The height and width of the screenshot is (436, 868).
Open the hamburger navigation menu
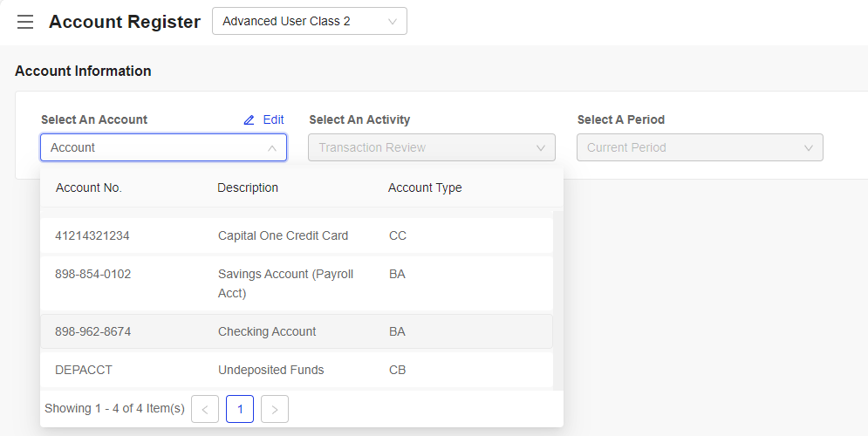(x=25, y=22)
